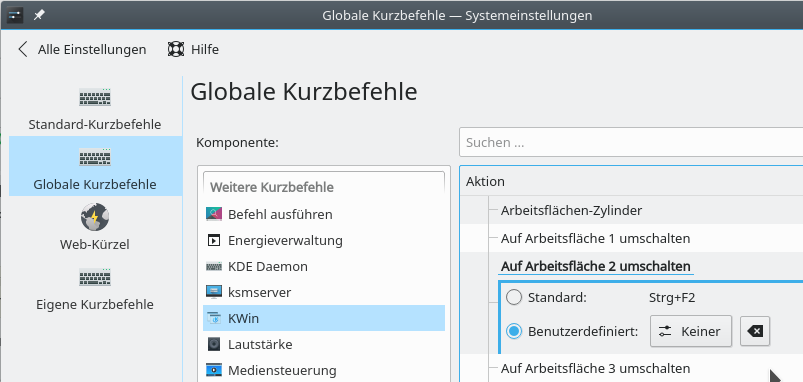This screenshot has height=382, width=803.
Task: Toggle the pin icon in the title bar
Action: (39, 15)
